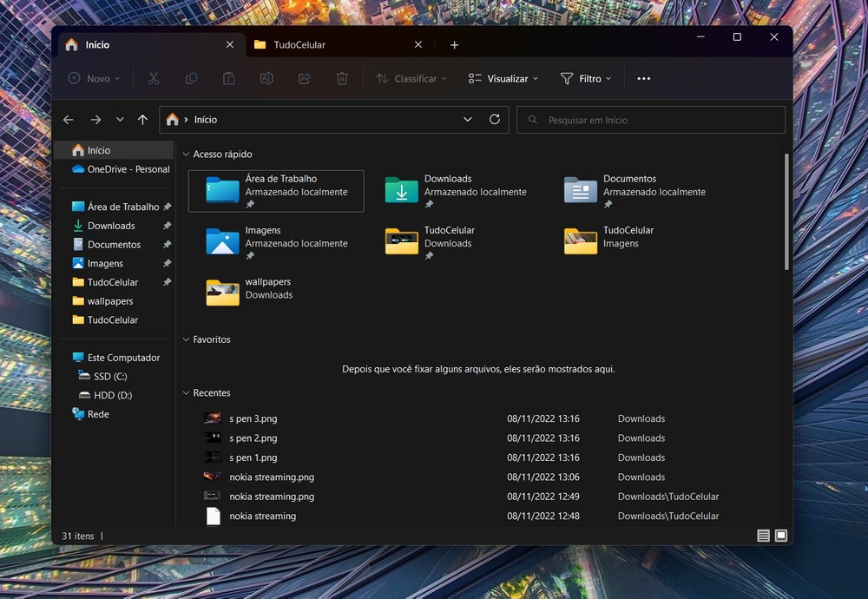Switch to the TudoCelular tab

[339, 45]
